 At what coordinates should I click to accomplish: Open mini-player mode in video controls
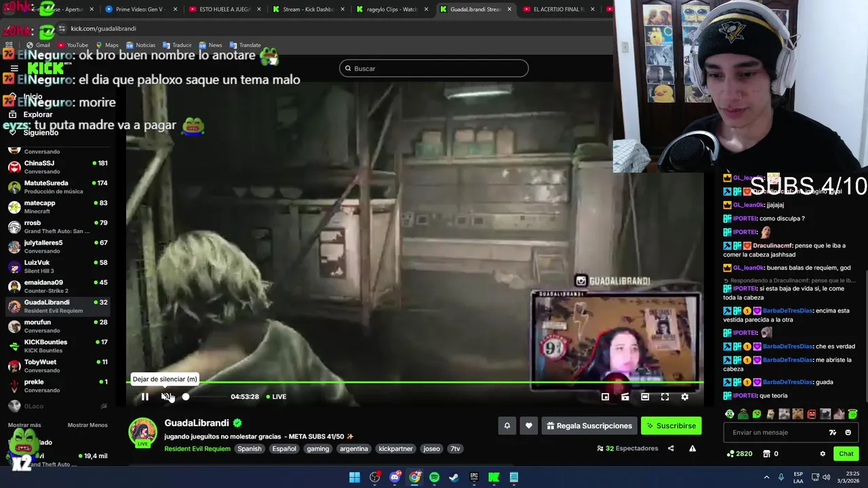click(605, 396)
